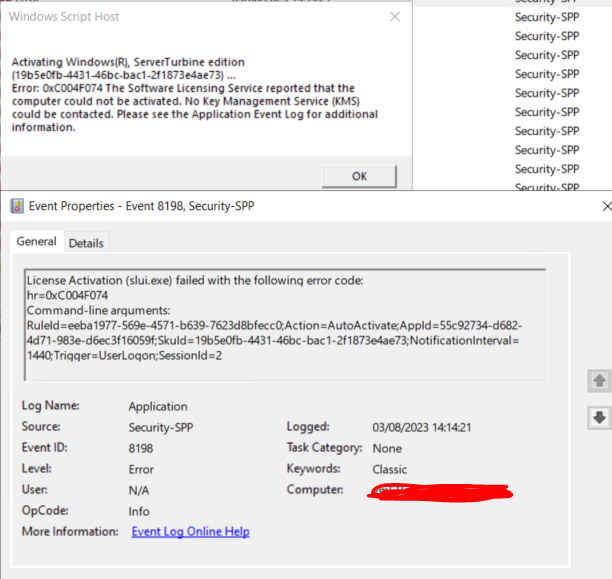Open the Event Log Online Help link
612x579 pixels.
pos(190,531)
